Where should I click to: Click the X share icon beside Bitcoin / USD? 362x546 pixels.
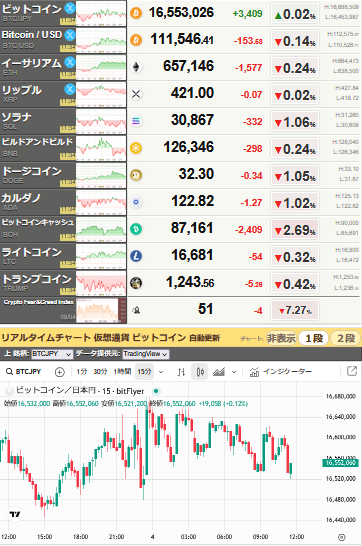coord(70,35)
